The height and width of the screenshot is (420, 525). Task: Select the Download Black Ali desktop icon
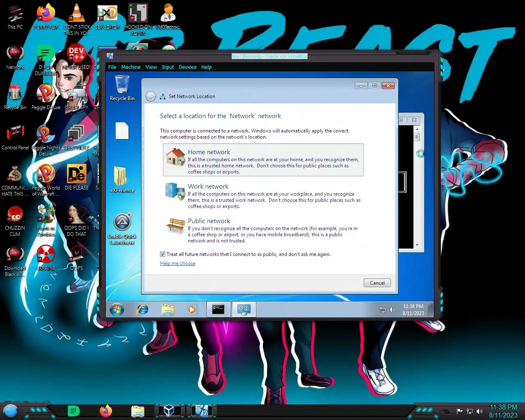15,261
